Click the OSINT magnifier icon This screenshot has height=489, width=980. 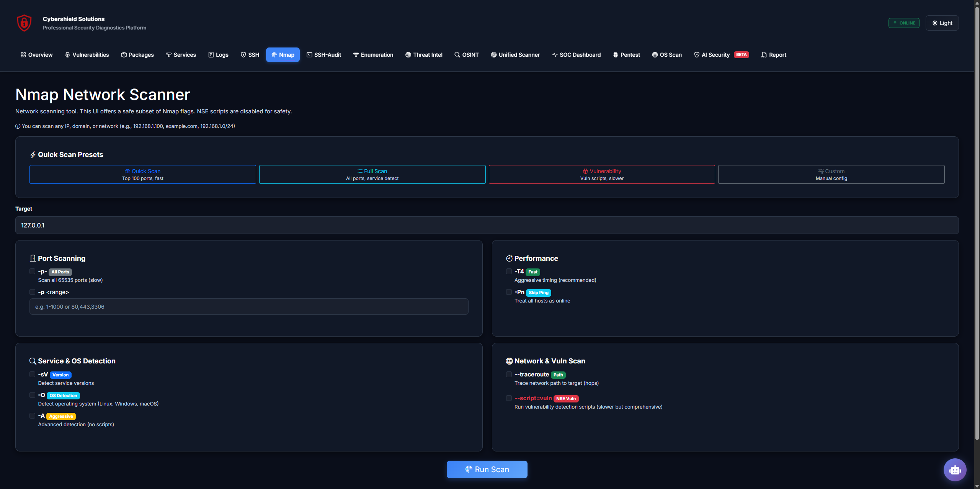456,55
